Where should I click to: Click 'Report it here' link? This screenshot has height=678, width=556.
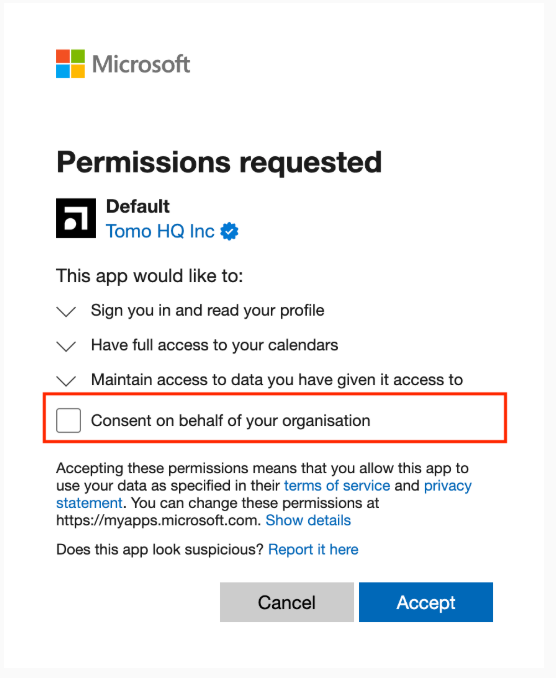tap(313, 550)
